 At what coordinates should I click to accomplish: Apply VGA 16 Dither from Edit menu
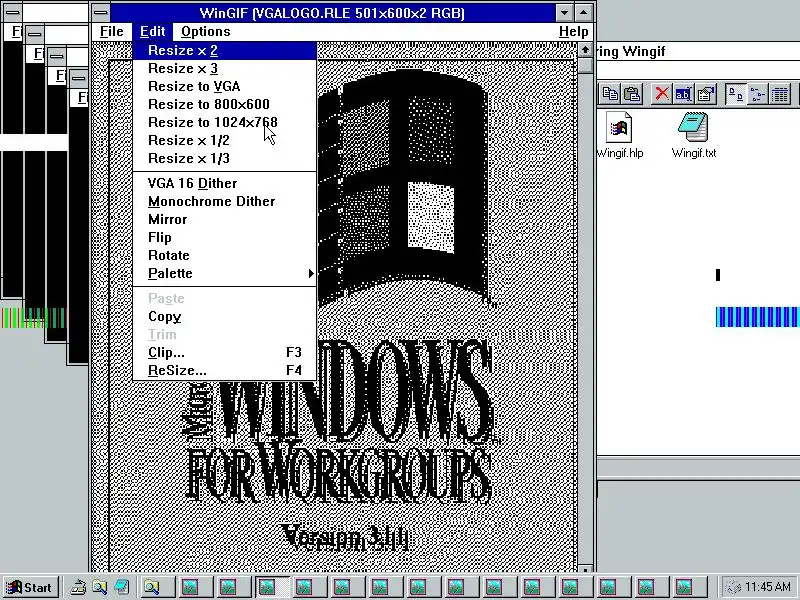pos(224,183)
